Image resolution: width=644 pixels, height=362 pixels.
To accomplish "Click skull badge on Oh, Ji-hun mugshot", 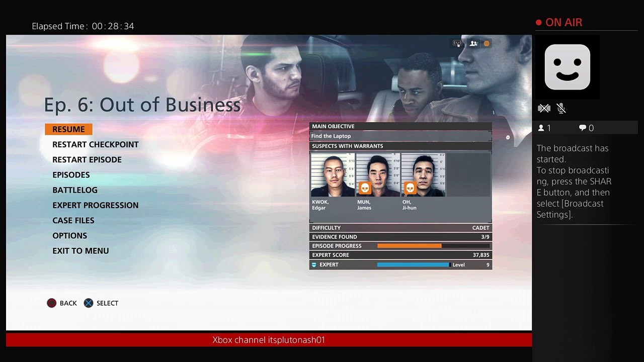I will 410,188.
